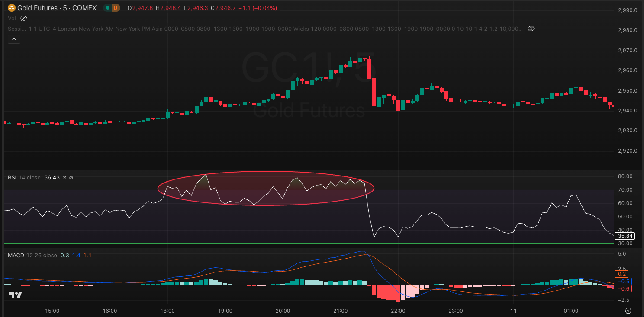Viewport: 644px width, 317px height.
Task: Open the Gold Futures · 5 · COMEX symbol title
Action: (x=57, y=8)
